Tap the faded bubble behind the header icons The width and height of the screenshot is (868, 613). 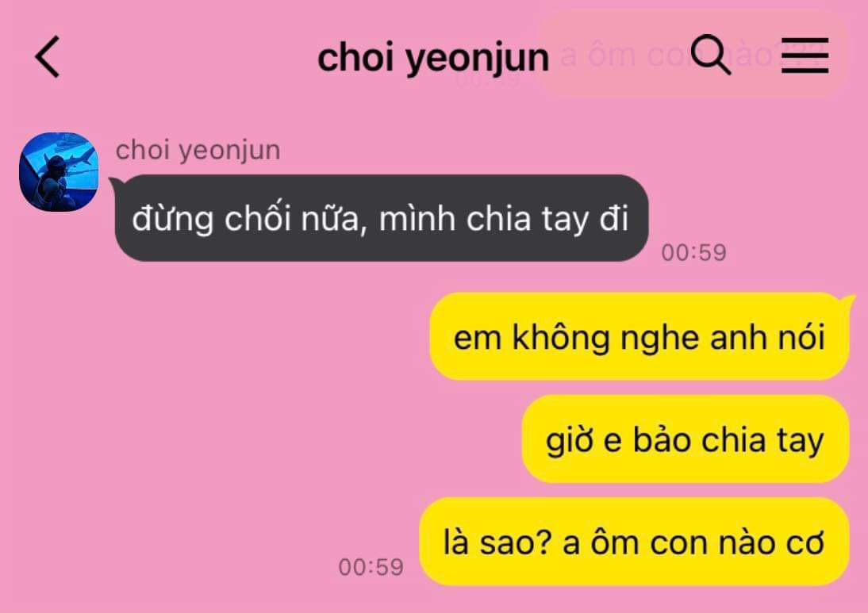click(x=692, y=56)
